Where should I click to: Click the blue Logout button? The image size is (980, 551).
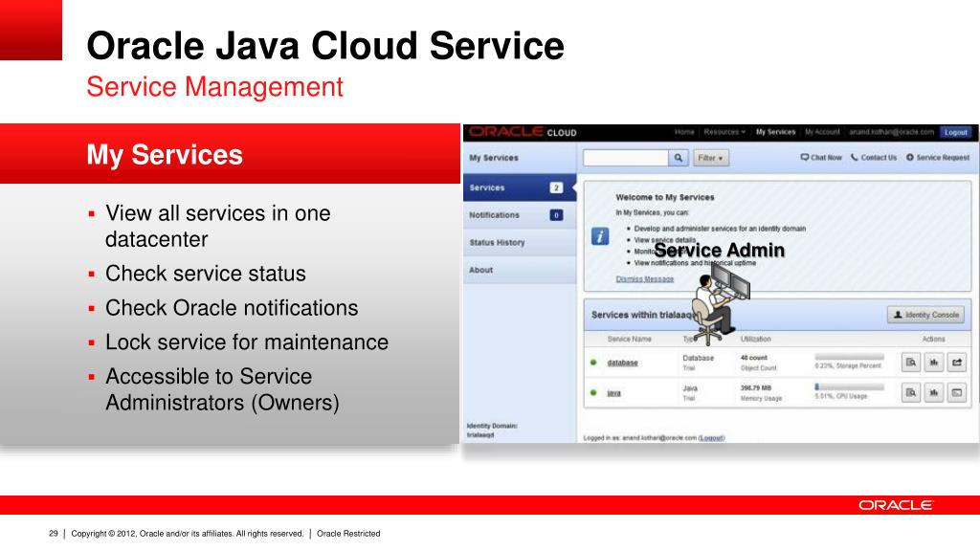(x=956, y=132)
